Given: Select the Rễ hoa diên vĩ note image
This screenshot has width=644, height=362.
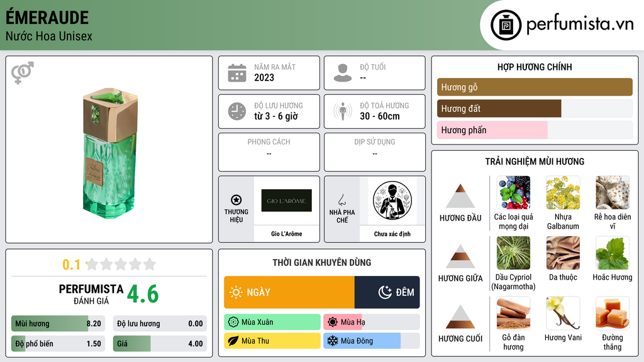Looking at the screenshot, I should [x=613, y=193].
